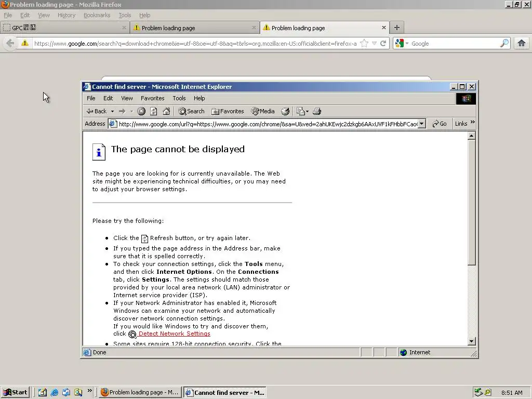Click the magnifier search icon in Firefox
Image resolution: width=532 pixels, height=399 pixels.
click(504, 43)
